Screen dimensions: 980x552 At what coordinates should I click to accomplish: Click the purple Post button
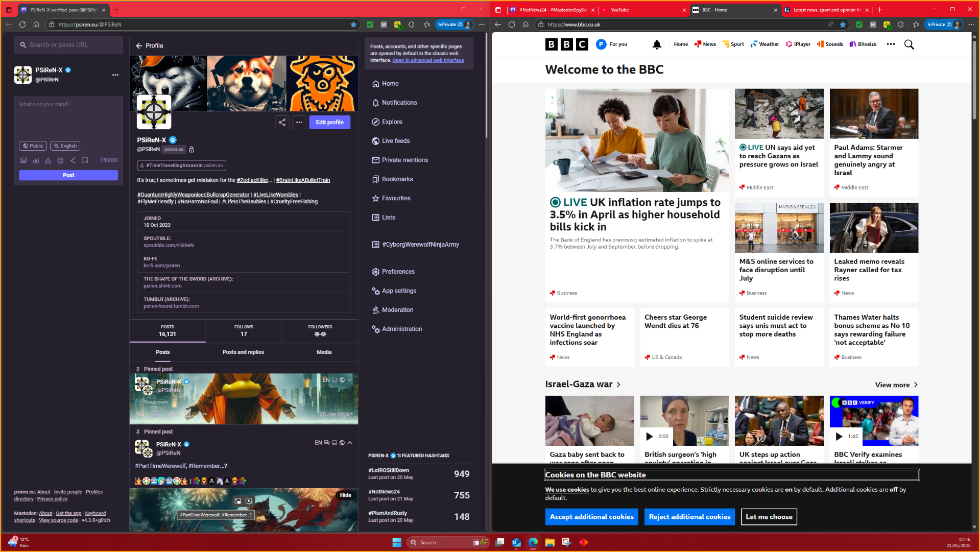coord(68,175)
